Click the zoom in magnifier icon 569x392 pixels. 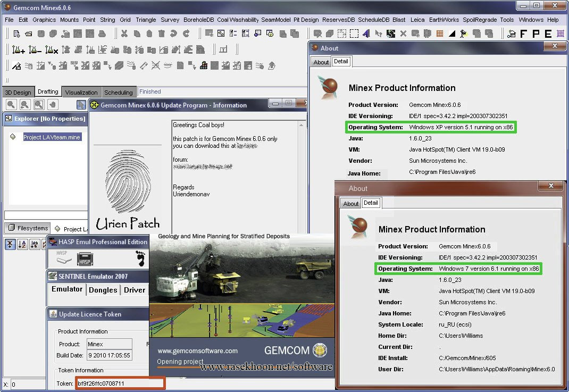point(11,105)
